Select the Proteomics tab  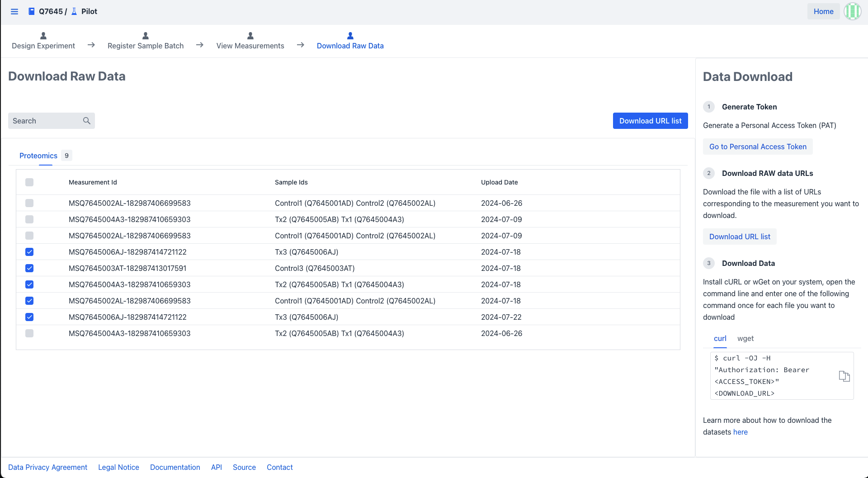[38, 156]
